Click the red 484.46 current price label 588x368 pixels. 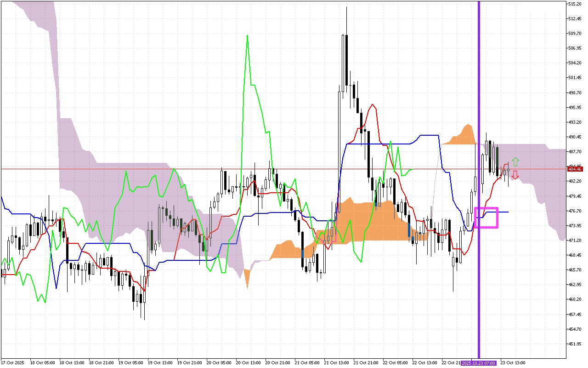tap(575, 169)
